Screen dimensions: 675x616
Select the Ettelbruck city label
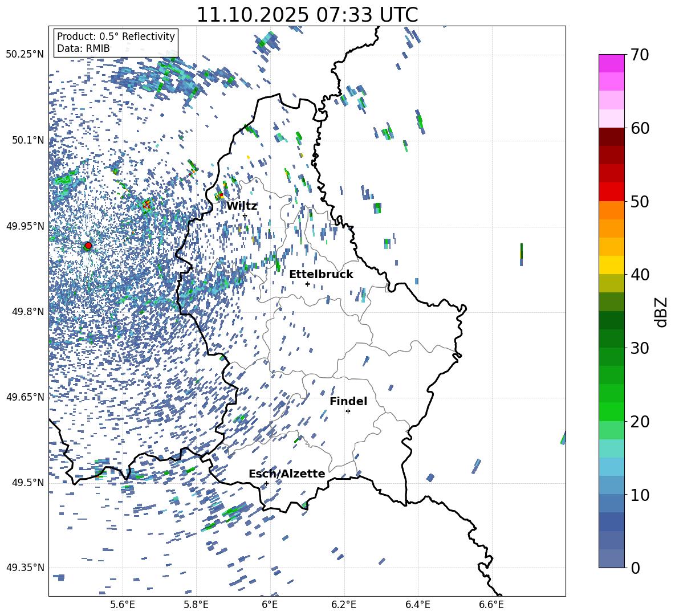(321, 274)
